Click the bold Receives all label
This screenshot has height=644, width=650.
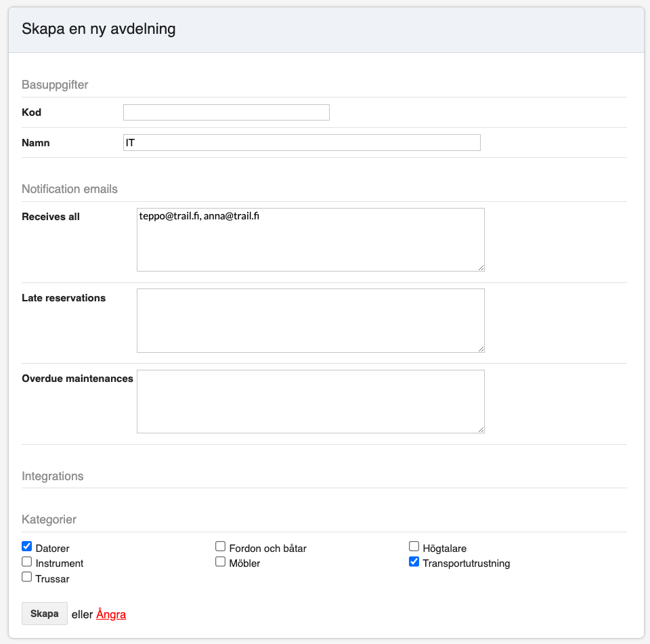(x=51, y=217)
